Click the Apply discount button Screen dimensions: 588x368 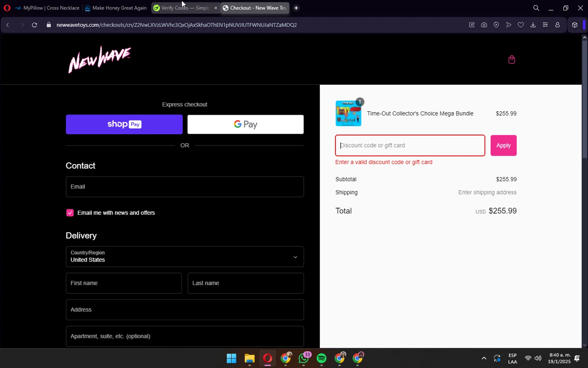[x=503, y=146]
